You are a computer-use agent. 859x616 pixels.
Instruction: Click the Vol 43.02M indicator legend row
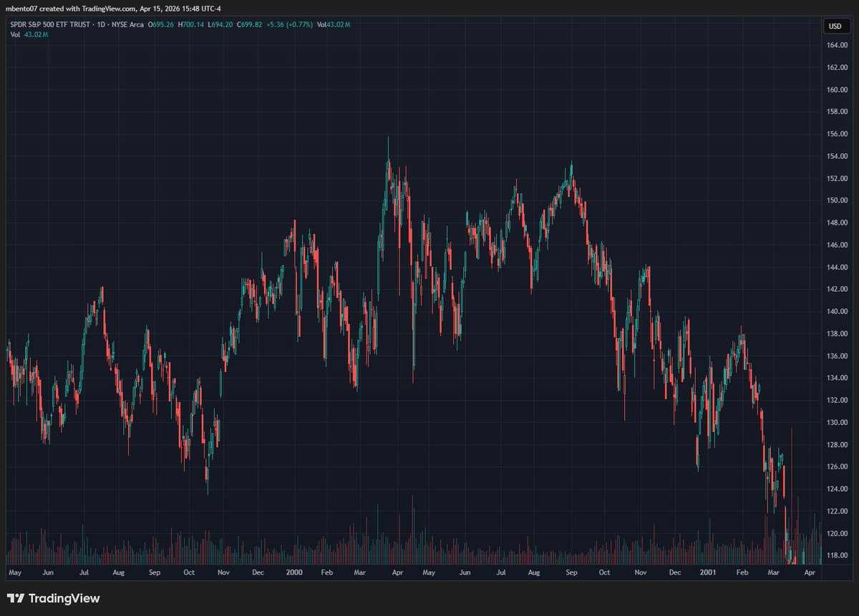[28, 34]
